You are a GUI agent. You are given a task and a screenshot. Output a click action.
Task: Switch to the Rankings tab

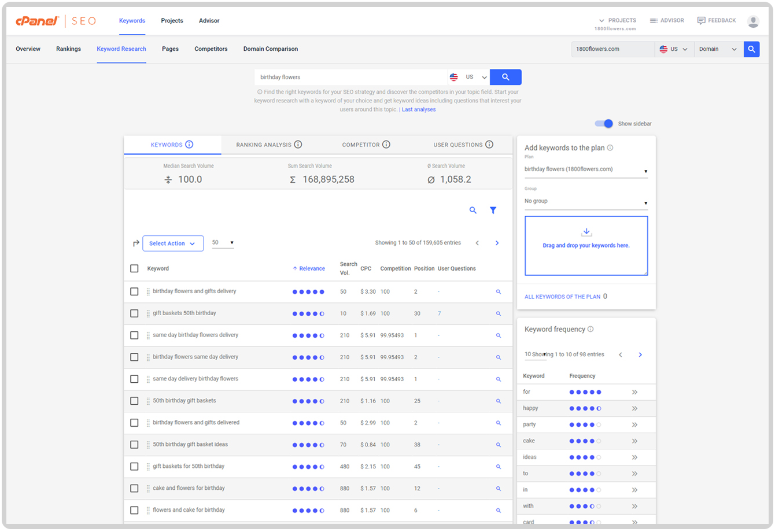pyautogui.click(x=68, y=49)
